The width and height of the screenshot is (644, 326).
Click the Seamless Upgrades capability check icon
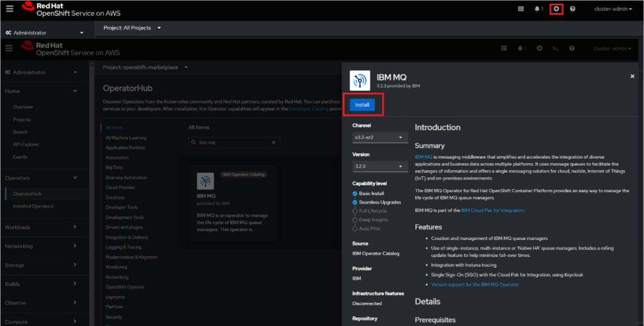coord(355,202)
